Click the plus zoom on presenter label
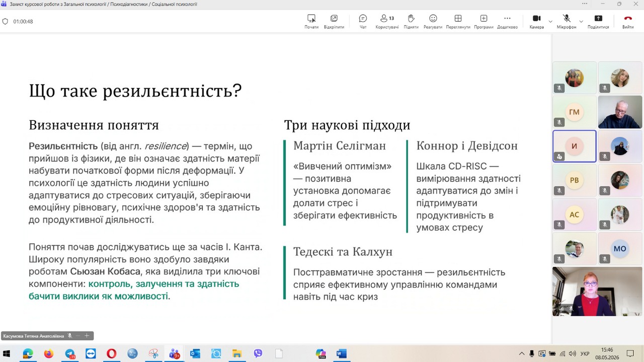This screenshot has height=362, width=644. [x=87, y=335]
